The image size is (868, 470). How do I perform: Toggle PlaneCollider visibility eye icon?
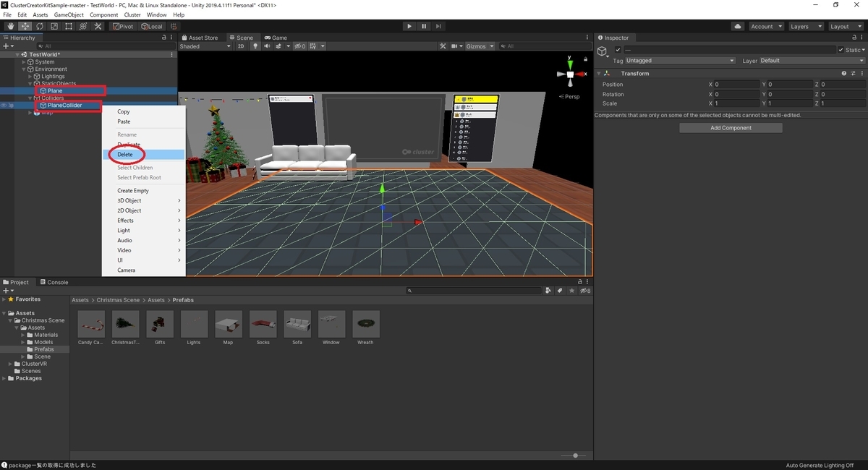coord(4,106)
